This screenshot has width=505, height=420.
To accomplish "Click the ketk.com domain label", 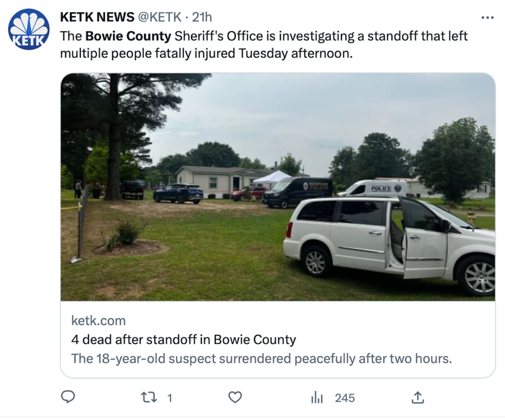I will (98, 321).
